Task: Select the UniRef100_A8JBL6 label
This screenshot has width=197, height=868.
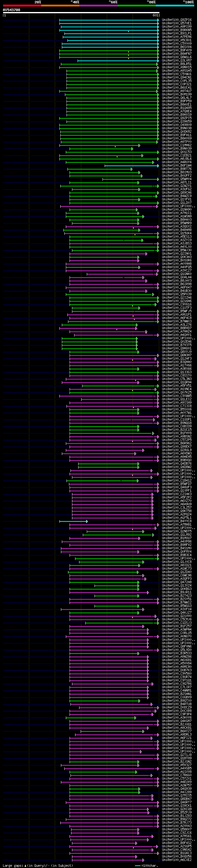Action: click(x=176, y=159)
